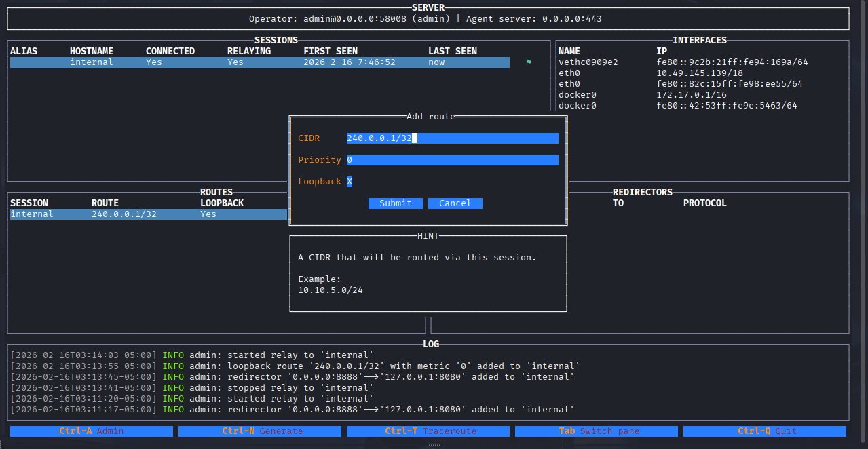
Task: Toggle the Loopback checkbox
Action: click(x=350, y=182)
